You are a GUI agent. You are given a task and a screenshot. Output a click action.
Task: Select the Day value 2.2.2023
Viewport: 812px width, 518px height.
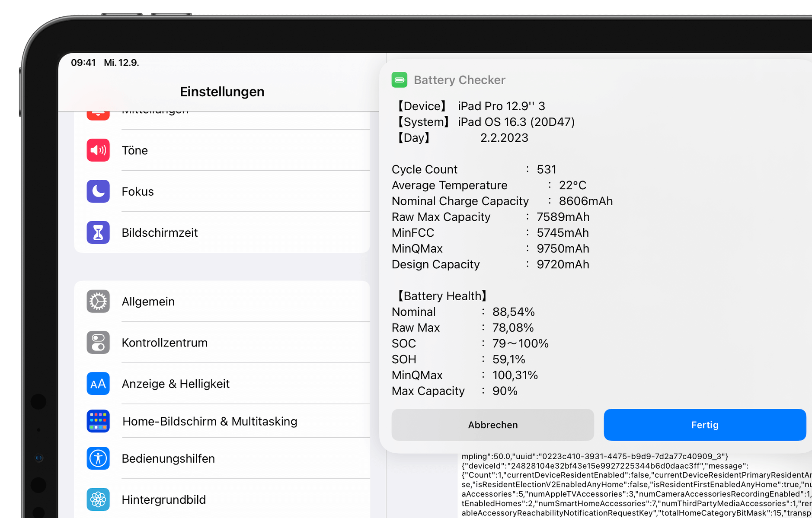click(504, 138)
